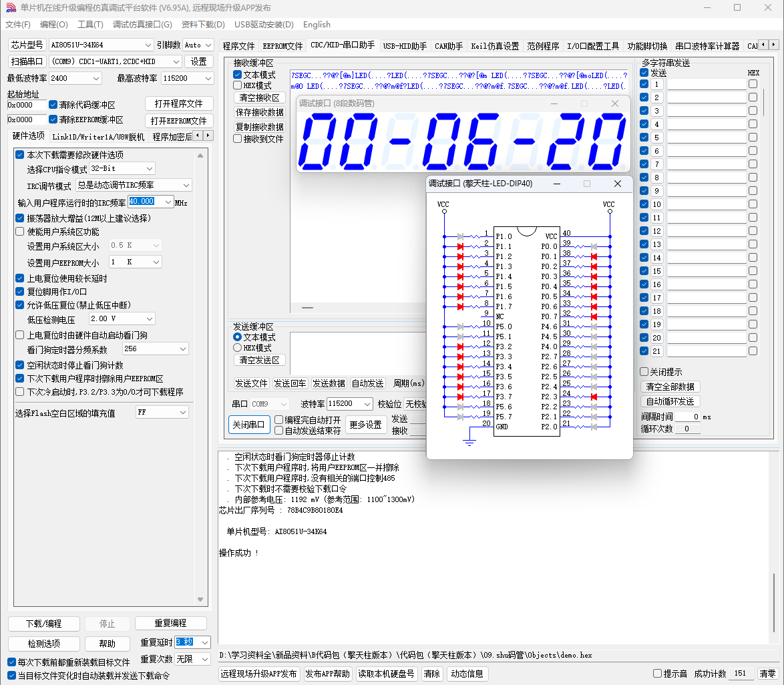
Task: Click right arrow of hardware options tabs
Action: click(x=208, y=136)
